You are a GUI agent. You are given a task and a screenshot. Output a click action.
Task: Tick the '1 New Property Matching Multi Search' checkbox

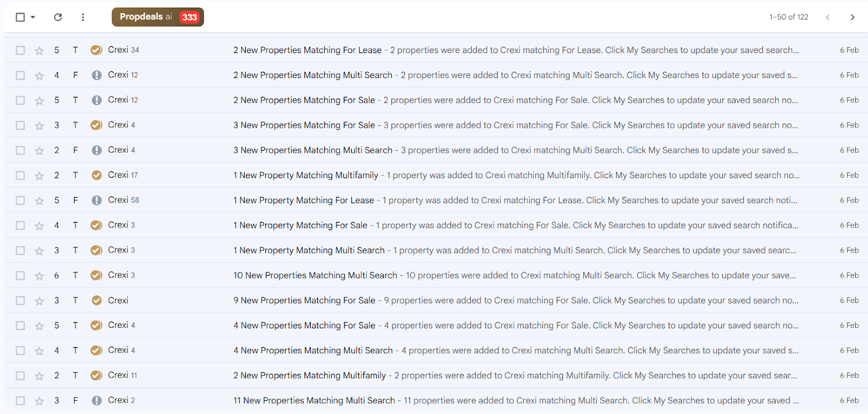point(20,250)
